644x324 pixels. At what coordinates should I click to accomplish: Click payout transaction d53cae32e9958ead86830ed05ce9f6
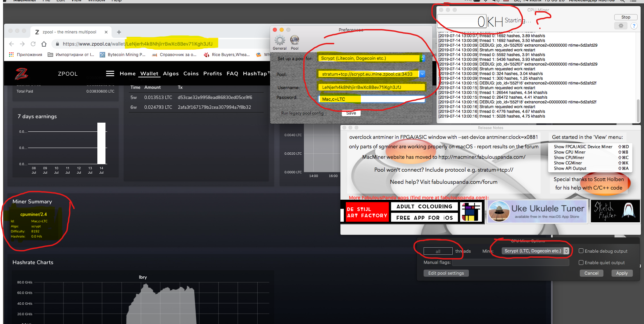215,97
